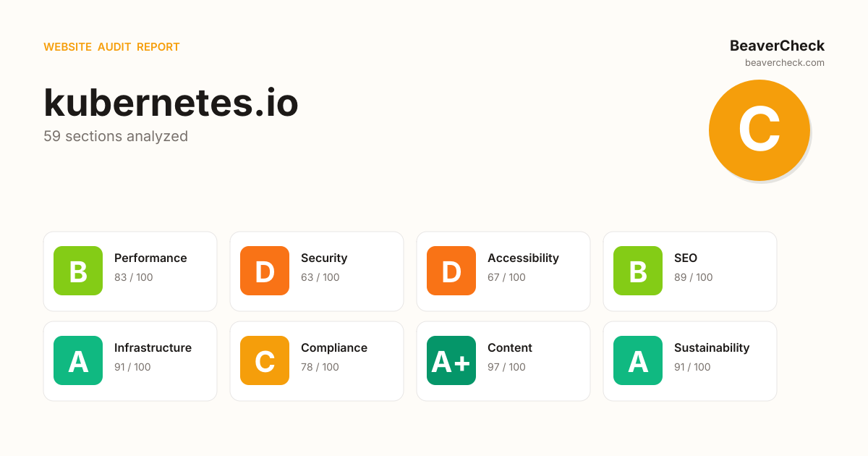Click the SEO B grade icon

point(638,271)
